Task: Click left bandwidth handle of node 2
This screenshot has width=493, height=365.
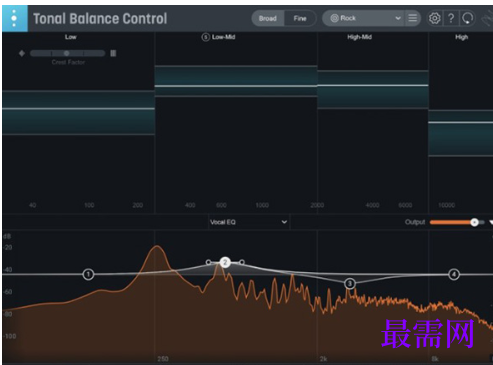Action: coord(208,262)
